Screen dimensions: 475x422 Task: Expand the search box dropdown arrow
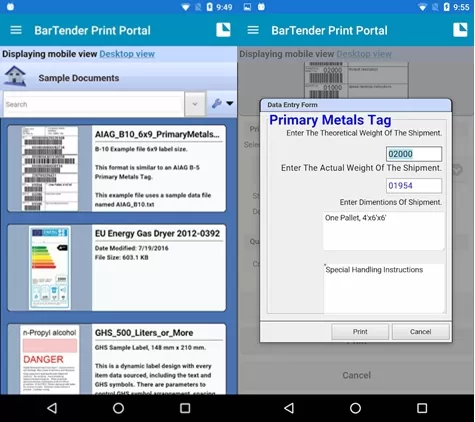195,104
